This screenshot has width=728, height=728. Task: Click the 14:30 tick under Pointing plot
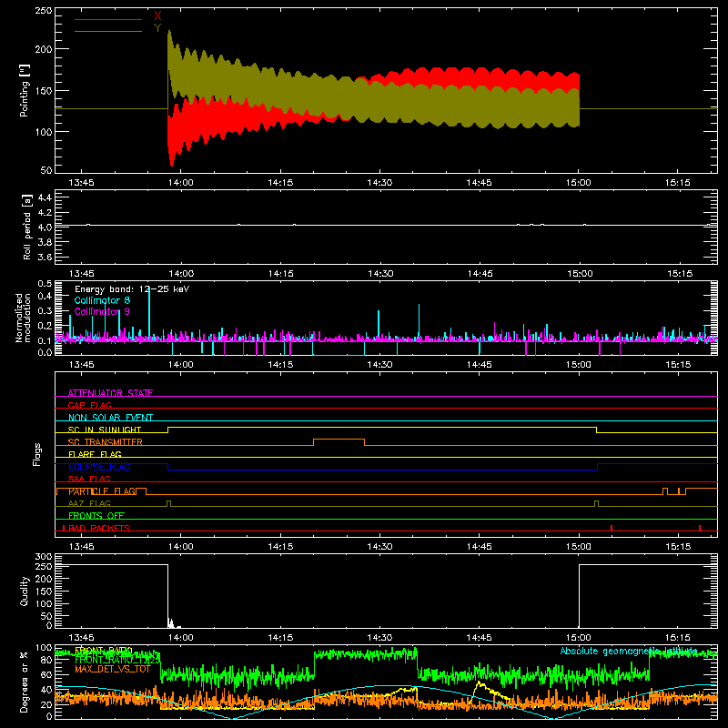[379, 183]
